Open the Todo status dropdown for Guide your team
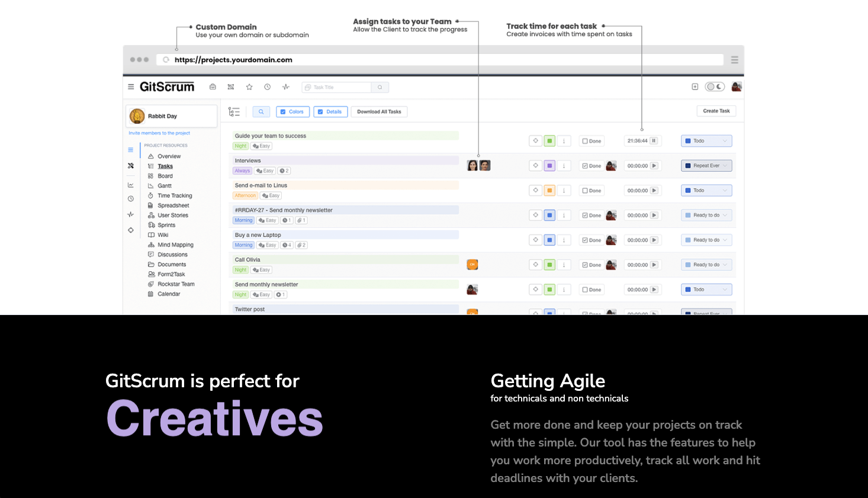Image resolution: width=868 pixels, height=498 pixels. (706, 141)
